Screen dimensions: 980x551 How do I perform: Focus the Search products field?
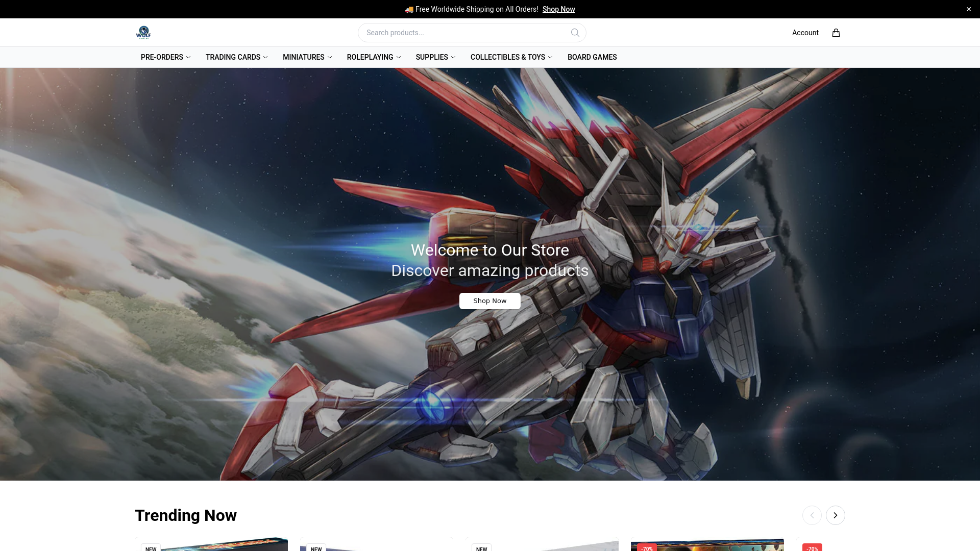(472, 33)
